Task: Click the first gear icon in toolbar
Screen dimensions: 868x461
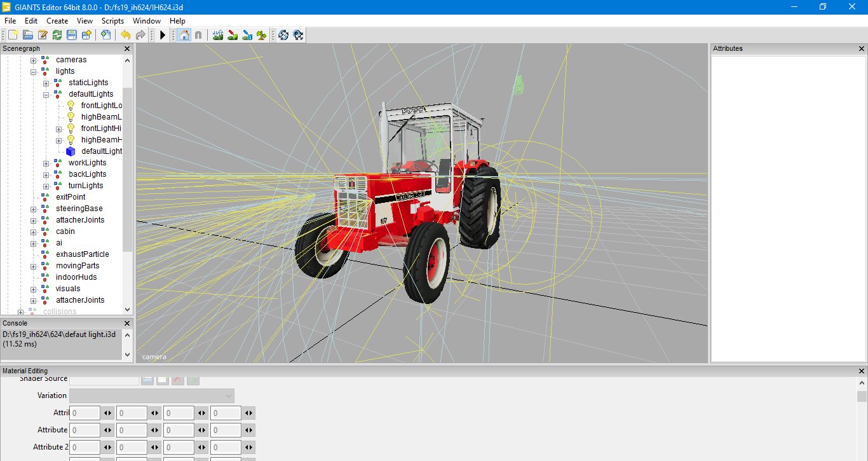Action: (x=283, y=35)
